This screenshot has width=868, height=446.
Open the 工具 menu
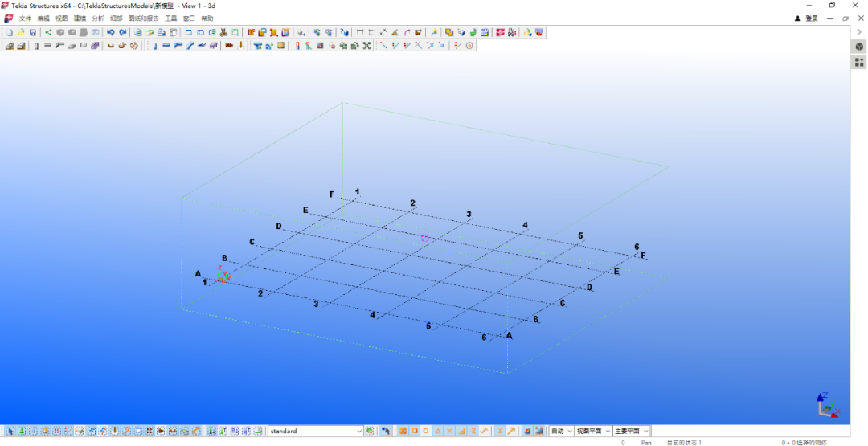[x=170, y=18]
